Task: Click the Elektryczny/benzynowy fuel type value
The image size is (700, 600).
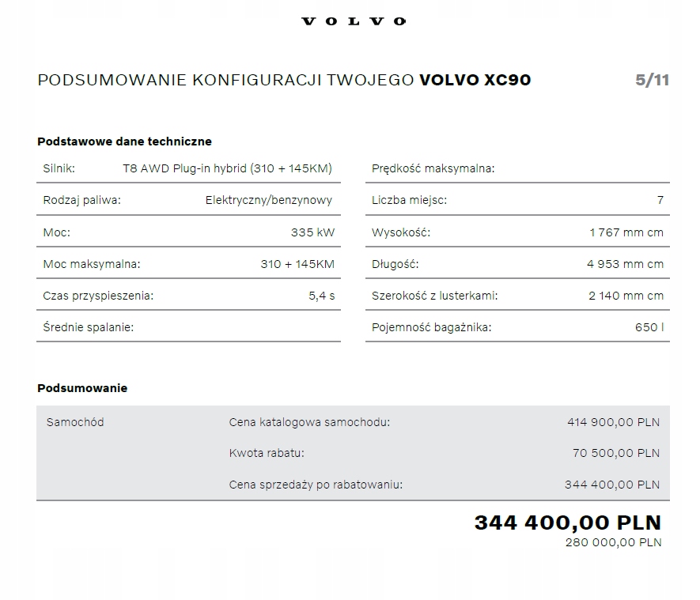Action: coord(268,200)
